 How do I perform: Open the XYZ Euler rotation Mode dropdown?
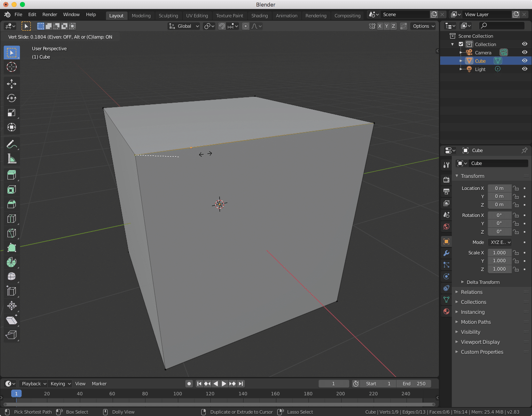(x=500, y=242)
